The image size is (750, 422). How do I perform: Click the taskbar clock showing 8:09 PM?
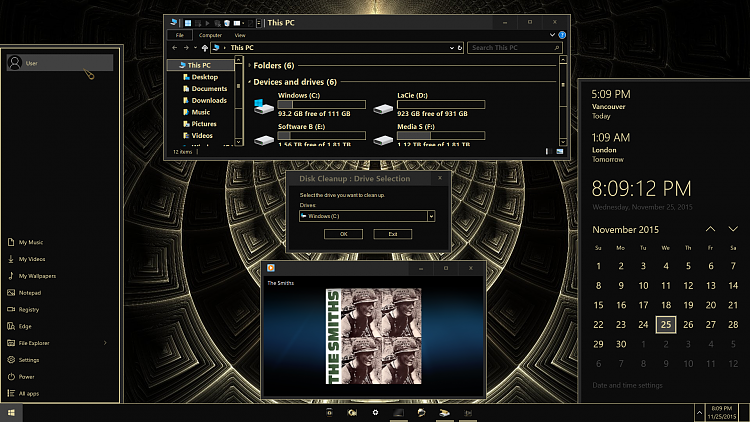coord(722,412)
